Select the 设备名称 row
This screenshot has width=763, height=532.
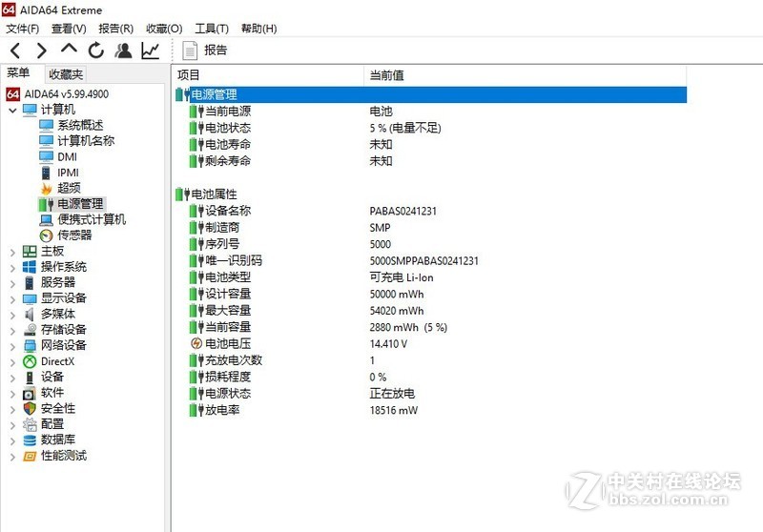tap(431, 211)
